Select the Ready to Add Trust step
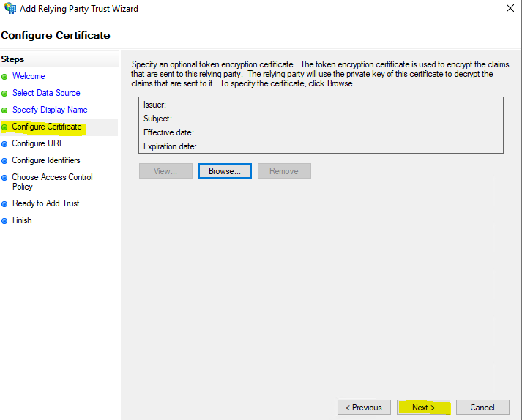 (46, 203)
